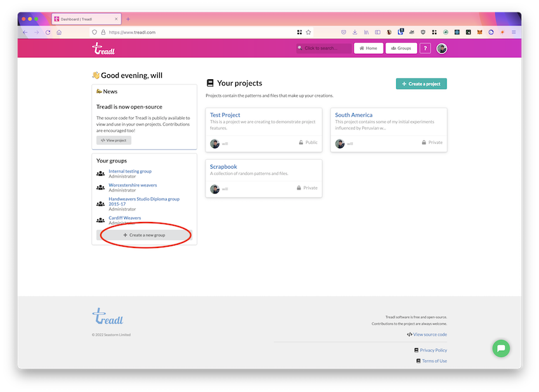Viewport: 539px width, 392px height.
Task: Click the 'Your groups' heading
Action: [x=112, y=160]
